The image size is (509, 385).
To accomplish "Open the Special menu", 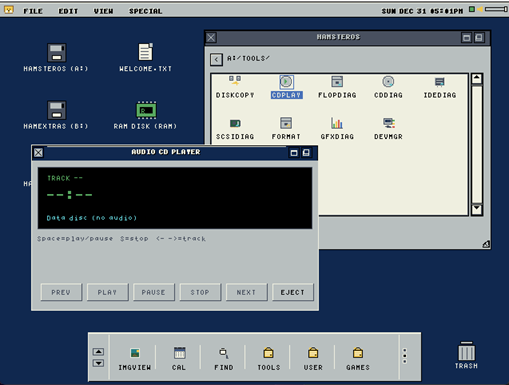I will tap(146, 11).
